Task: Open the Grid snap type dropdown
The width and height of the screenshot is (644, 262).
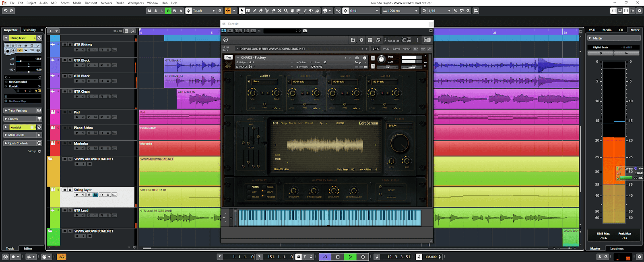Action: coord(364,11)
